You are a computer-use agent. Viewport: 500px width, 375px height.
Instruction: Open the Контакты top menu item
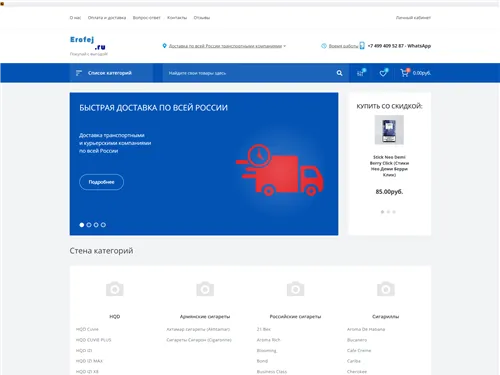pos(177,18)
